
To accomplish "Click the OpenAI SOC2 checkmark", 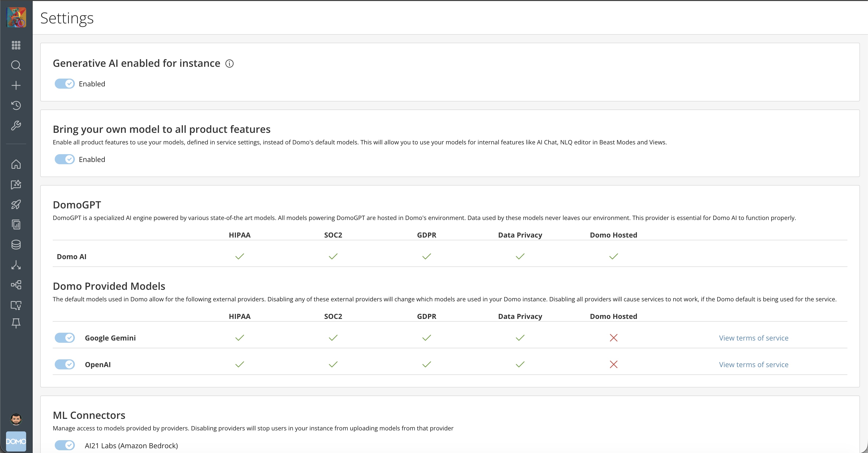I will (x=333, y=364).
